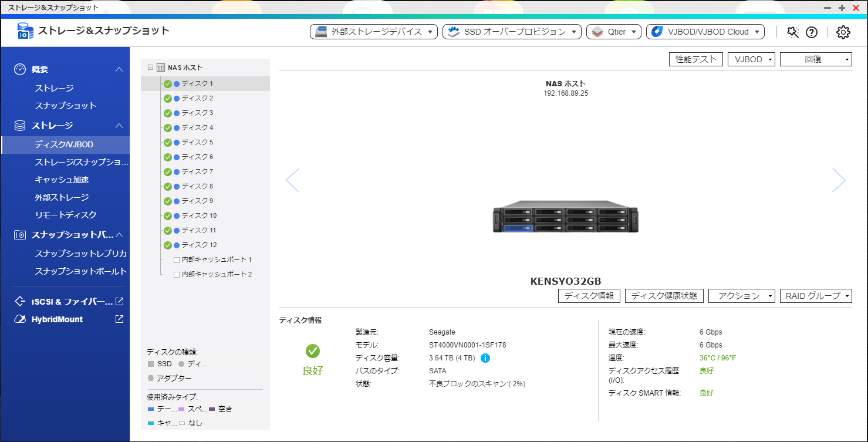Open スナップショット under 概要 in sidebar

[x=65, y=106]
